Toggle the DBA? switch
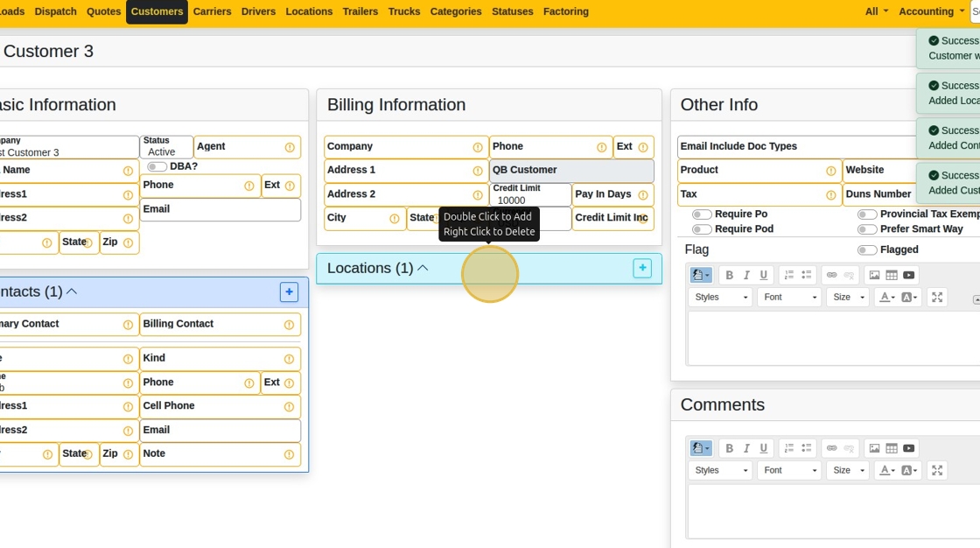This screenshot has width=980, height=548. (x=157, y=166)
